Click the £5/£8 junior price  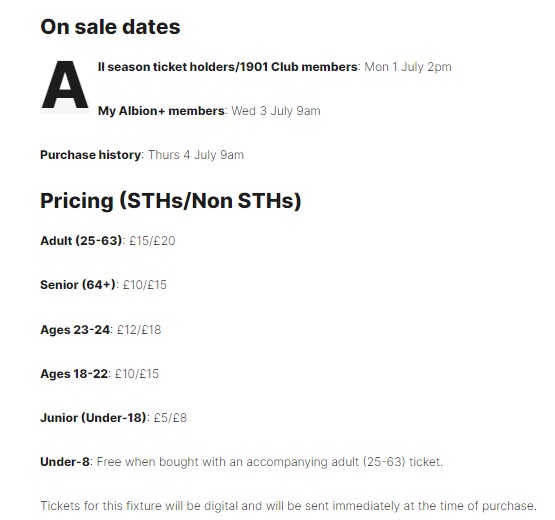click(170, 418)
